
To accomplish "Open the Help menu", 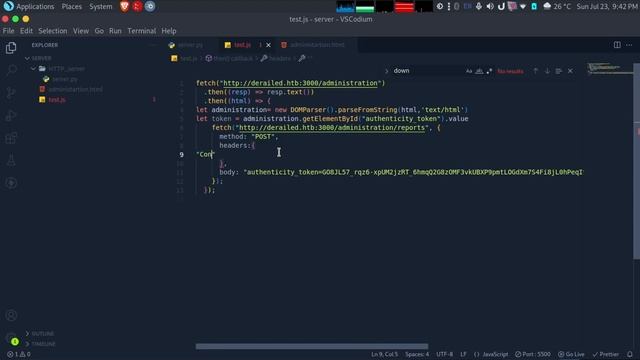I will (x=169, y=31).
